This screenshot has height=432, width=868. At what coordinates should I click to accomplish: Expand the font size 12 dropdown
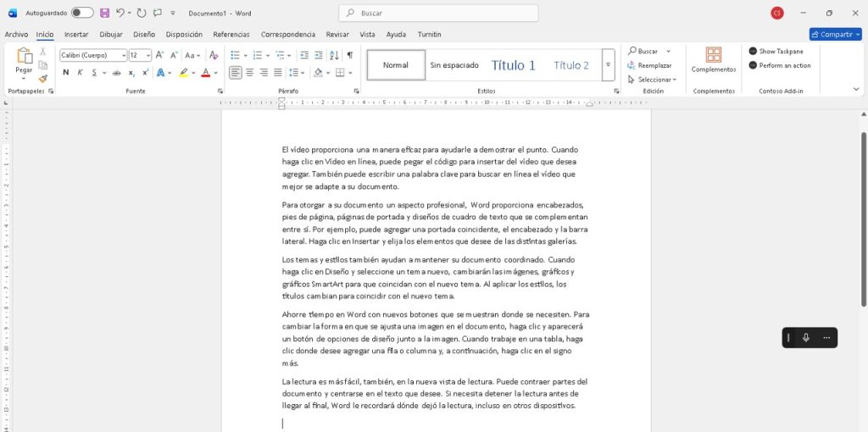point(148,55)
